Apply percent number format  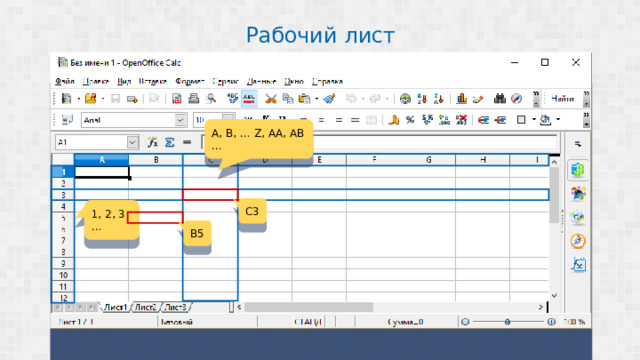410,120
